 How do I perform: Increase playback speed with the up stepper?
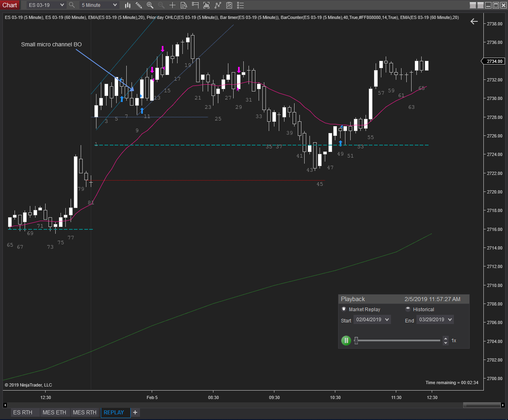[x=445, y=338]
